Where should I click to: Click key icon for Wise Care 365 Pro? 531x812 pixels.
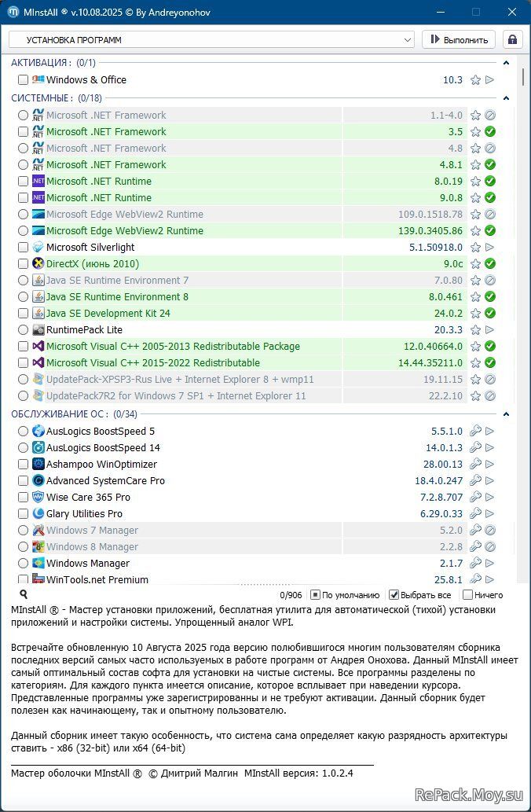(475, 497)
